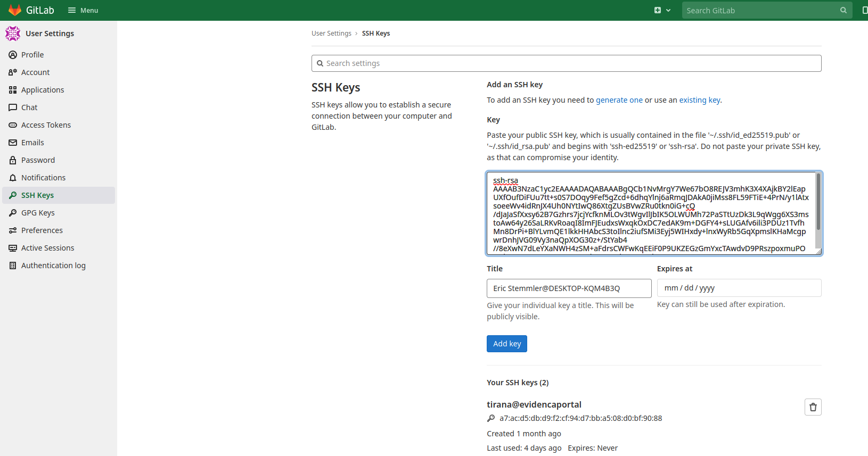
Task: Click 'Your SSH keys (2)' heading
Action: [518, 383]
